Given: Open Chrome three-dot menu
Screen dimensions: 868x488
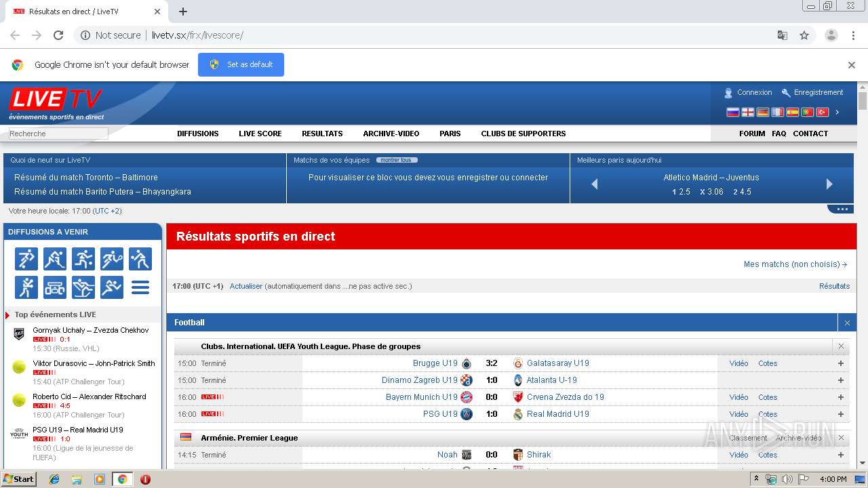Looking at the screenshot, I should [853, 35].
